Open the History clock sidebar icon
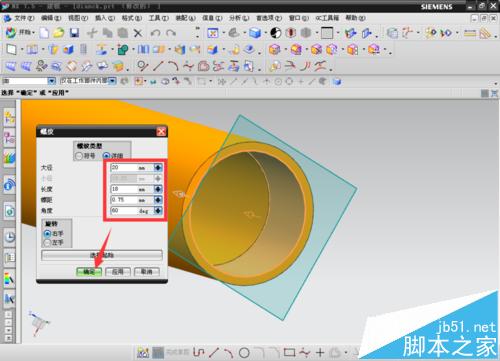This screenshot has height=361, width=500. (9, 237)
